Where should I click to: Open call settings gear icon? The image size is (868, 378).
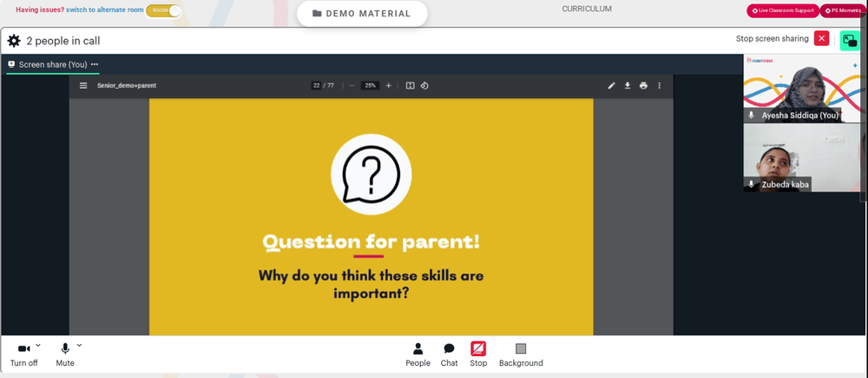(x=14, y=41)
